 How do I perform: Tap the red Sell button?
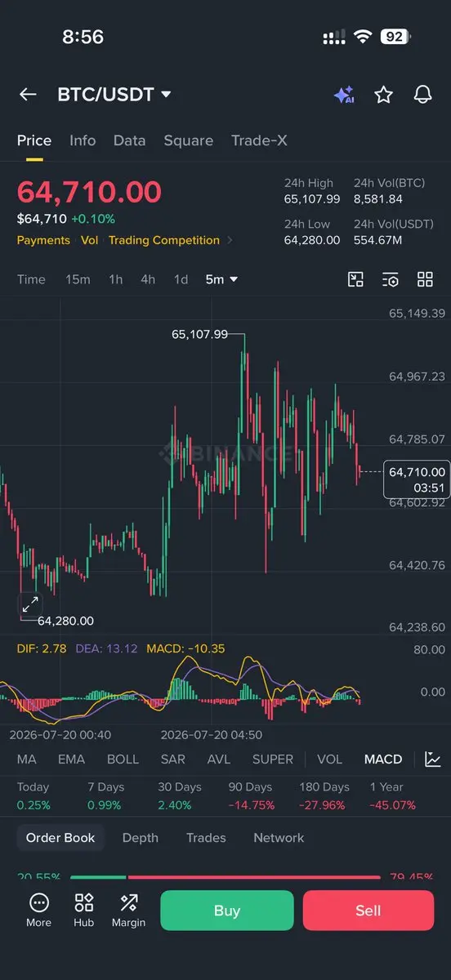point(368,911)
